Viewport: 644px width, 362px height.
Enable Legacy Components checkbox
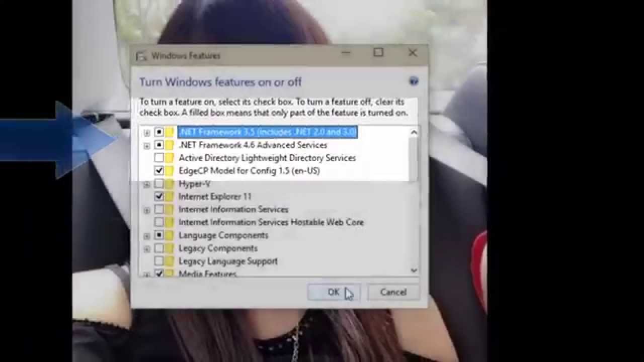click(x=159, y=248)
